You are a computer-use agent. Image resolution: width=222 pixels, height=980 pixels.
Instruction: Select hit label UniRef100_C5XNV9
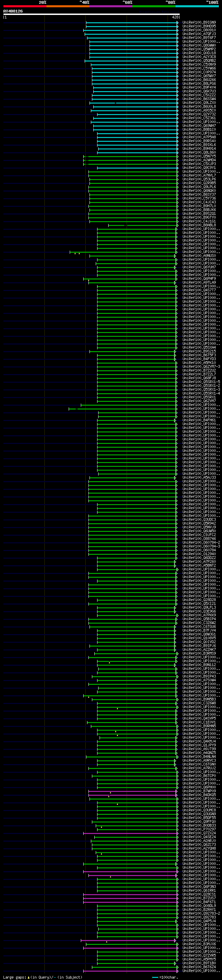tap(199, 65)
